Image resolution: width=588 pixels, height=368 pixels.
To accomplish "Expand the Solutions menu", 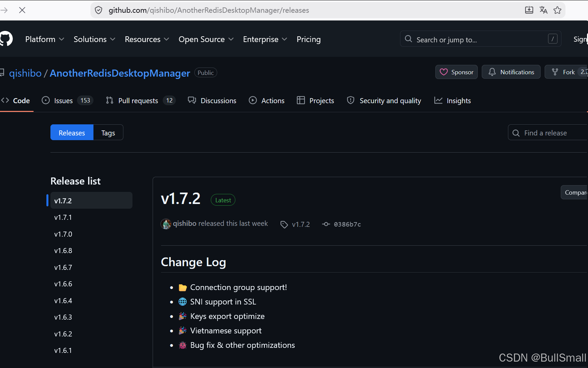I will [94, 39].
